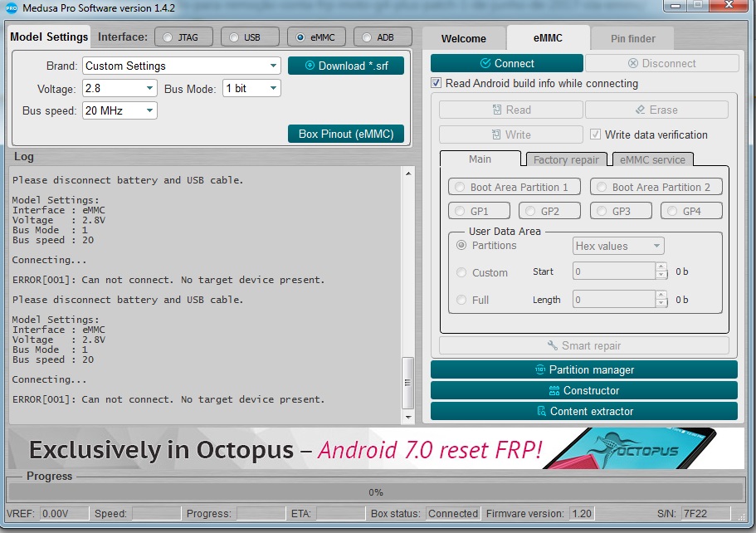
Task: Increment the Start value spinner
Action: click(x=661, y=266)
